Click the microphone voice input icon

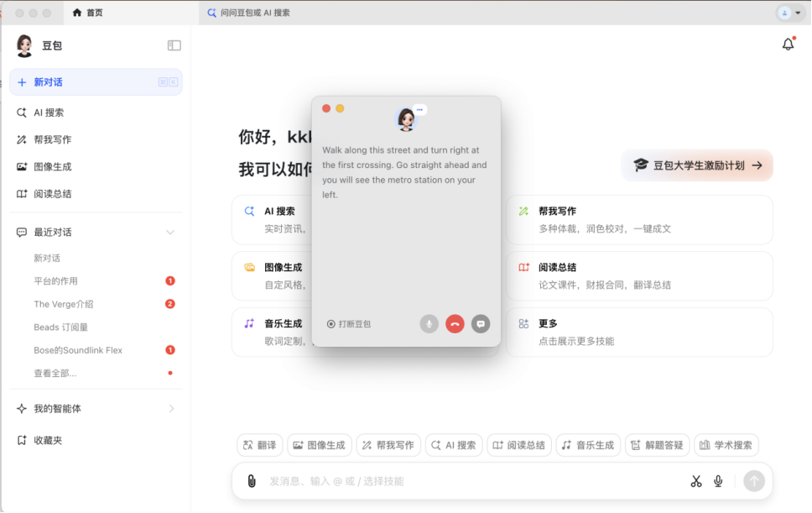point(718,481)
